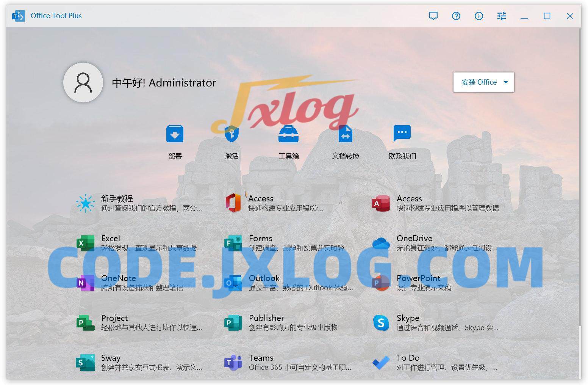588x385 pixels.
Task: Open the 工具箱 toolbox icon
Action: [288, 134]
